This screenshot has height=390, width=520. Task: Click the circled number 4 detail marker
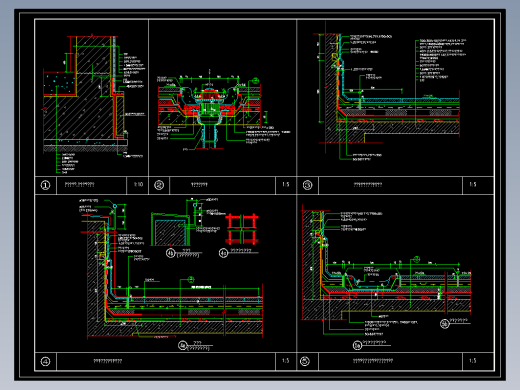pyautogui.click(x=45, y=361)
